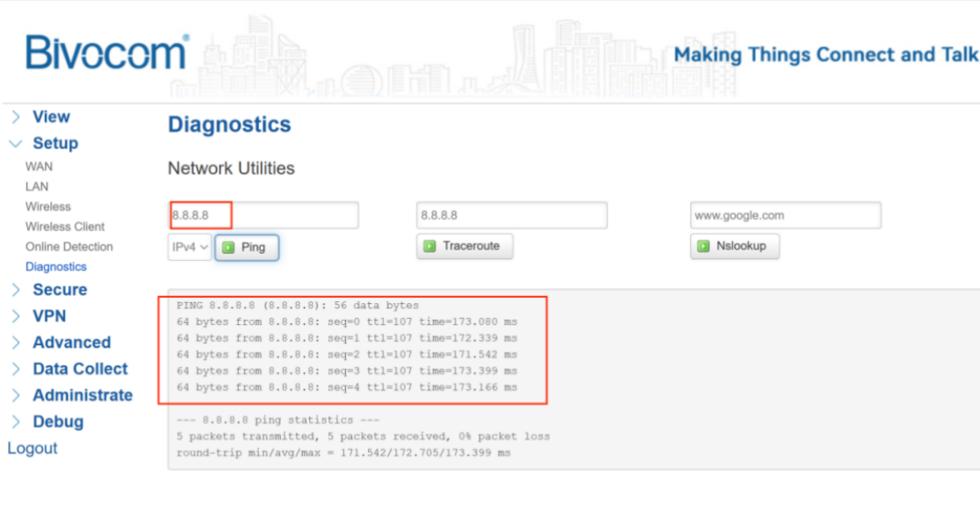This screenshot has height=520, width=980.
Task: Click the Traceroute address input field
Action: coord(511,215)
